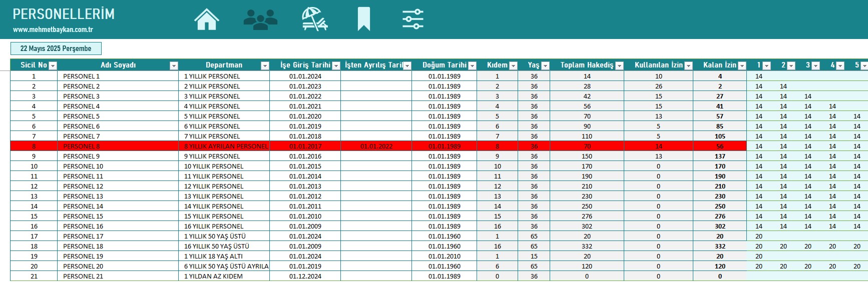Image resolution: width=868 pixels, height=282 pixels.
Task: Select the PERSONEL 10 name cell
Action: pyautogui.click(x=118, y=166)
